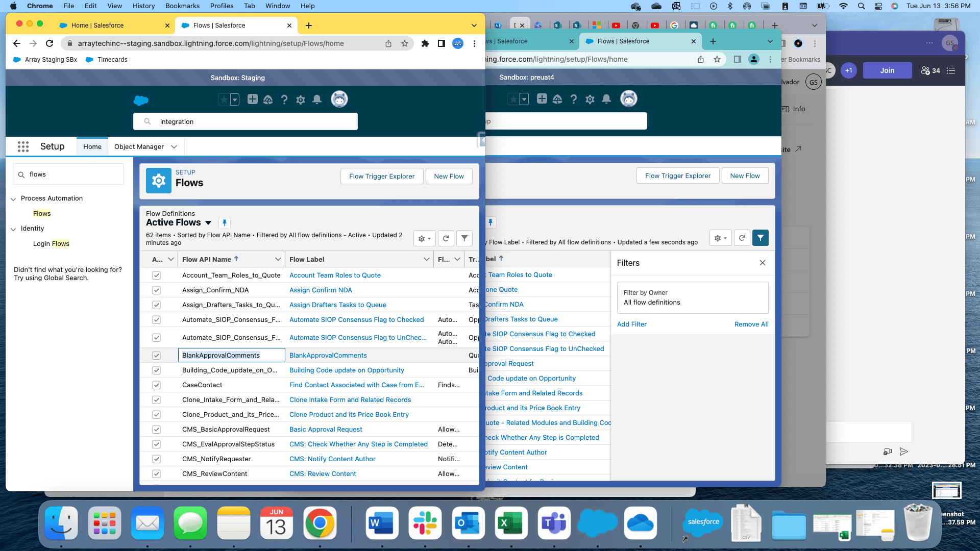Image resolution: width=980 pixels, height=551 pixels.
Task: Toggle the Active checkbox for Assign_Confirm_NDA
Action: 157,290
